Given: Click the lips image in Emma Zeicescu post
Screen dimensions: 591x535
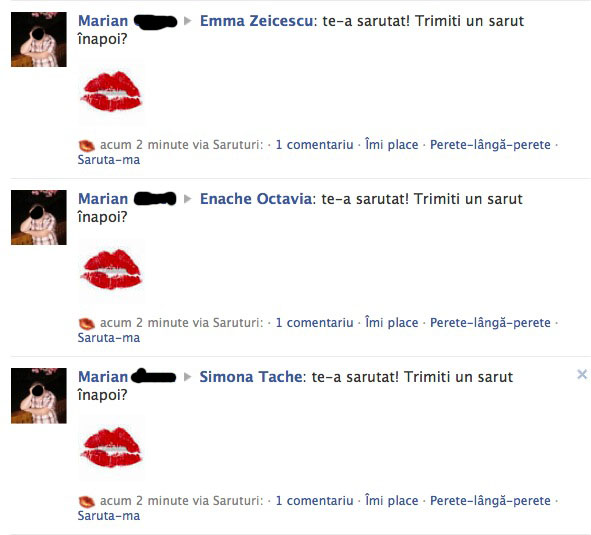Looking at the screenshot, I should coord(111,92).
